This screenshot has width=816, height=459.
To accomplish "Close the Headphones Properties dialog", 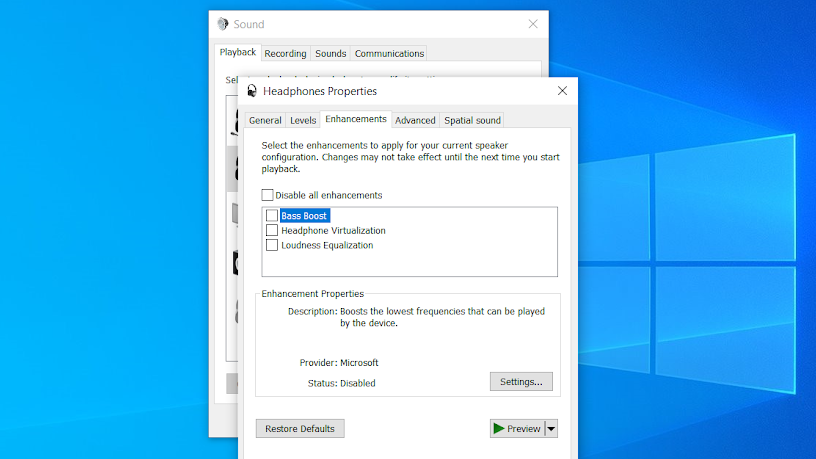I will pos(562,91).
